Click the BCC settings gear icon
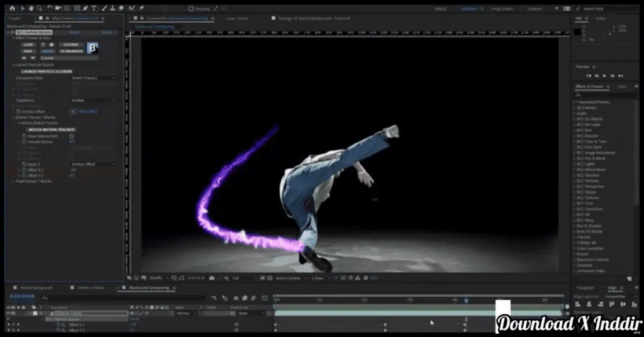Viewport: 644px width, 337px height. pos(52,45)
